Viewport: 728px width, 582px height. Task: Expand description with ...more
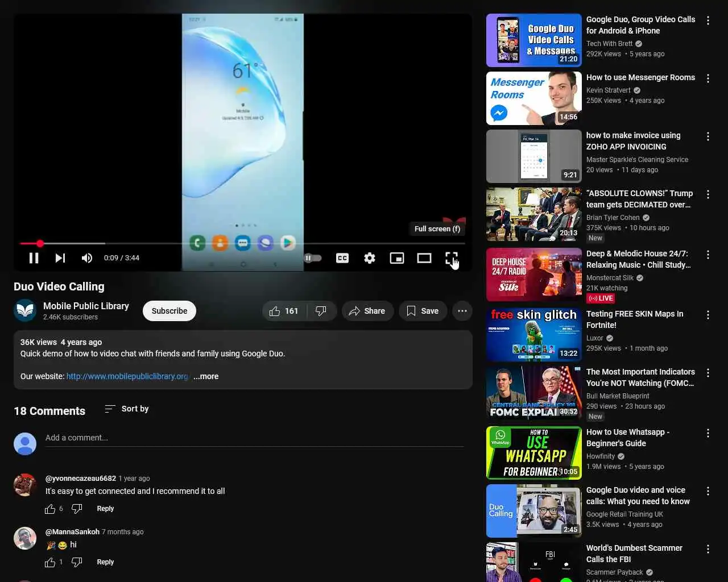click(x=206, y=376)
